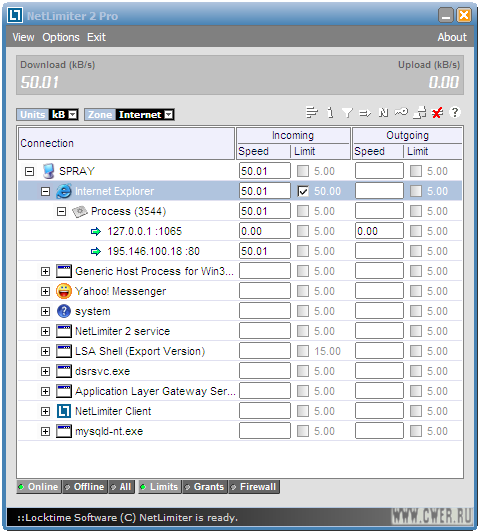Click the Internet Explorer icon
The image size is (480, 531).
click(63, 191)
